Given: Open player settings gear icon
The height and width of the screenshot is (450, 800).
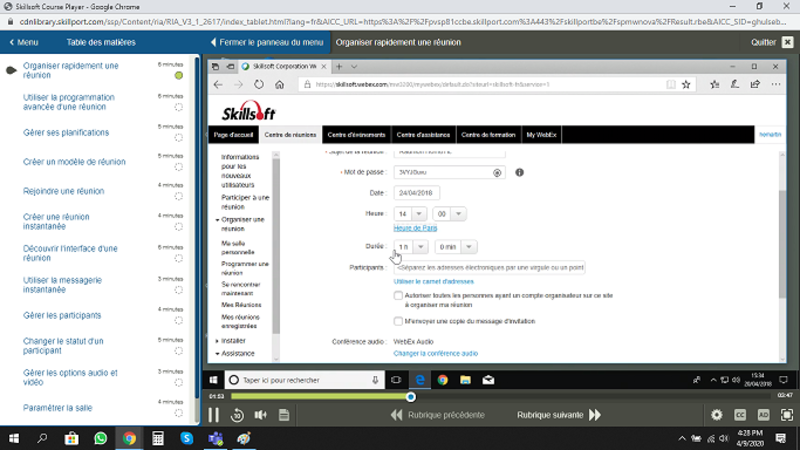Looking at the screenshot, I should [717, 415].
